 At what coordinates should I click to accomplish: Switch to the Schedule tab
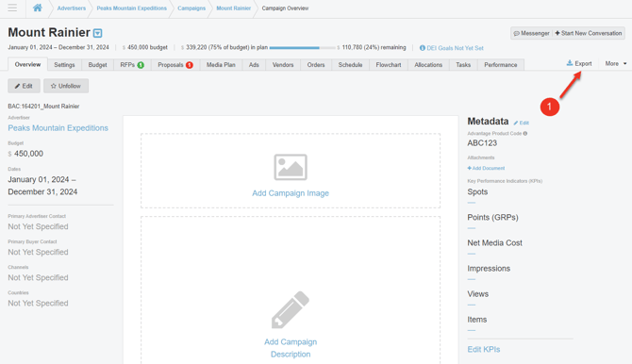pyautogui.click(x=350, y=65)
